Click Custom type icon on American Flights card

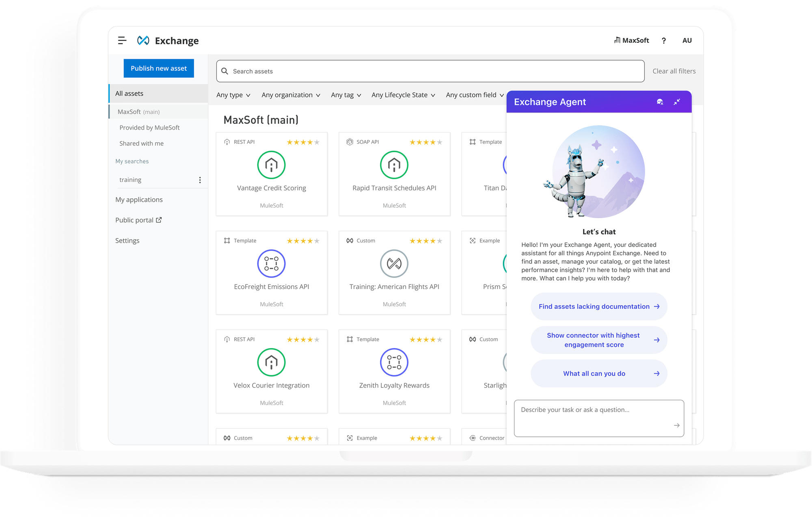[350, 241]
